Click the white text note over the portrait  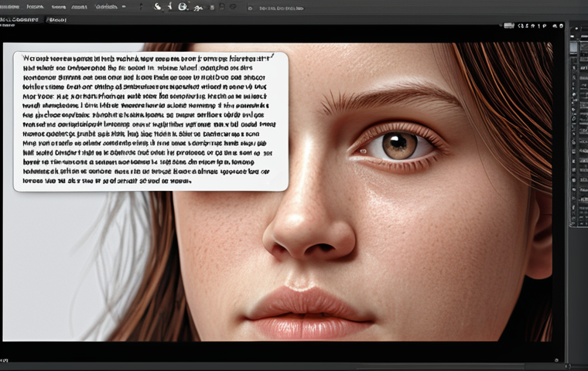pos(151,121)
